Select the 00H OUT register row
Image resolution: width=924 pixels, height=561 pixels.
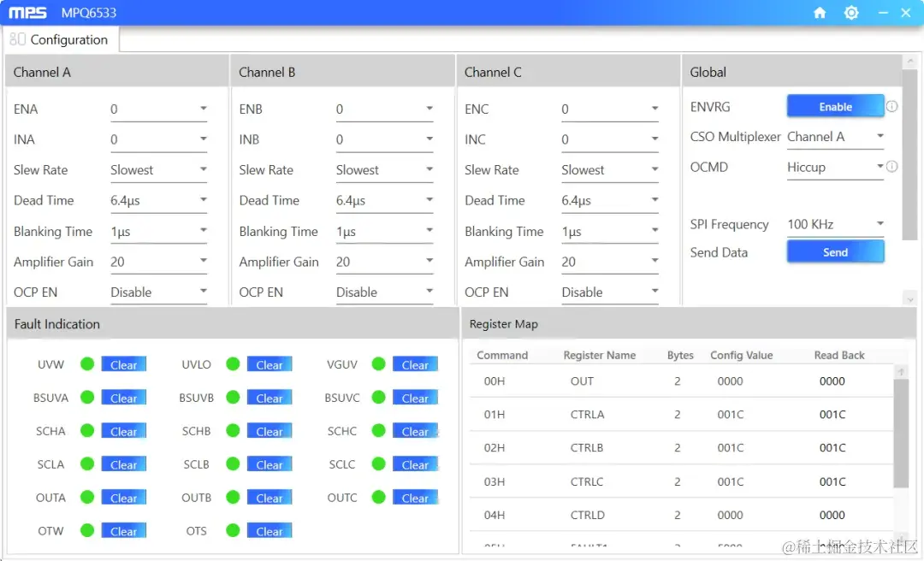[681, 381]
